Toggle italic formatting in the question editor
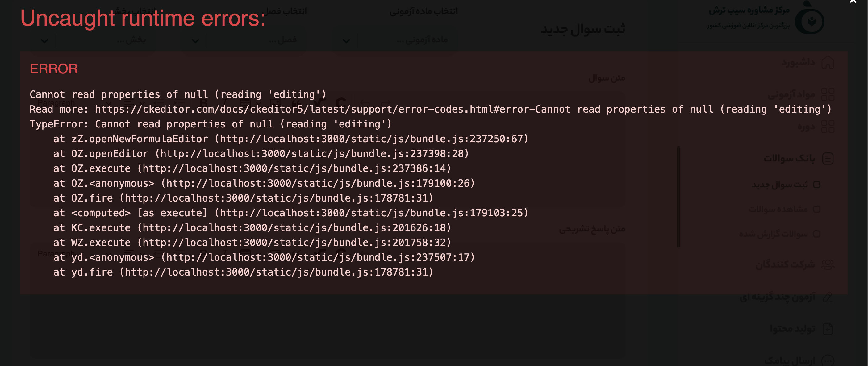 [225, 103]
